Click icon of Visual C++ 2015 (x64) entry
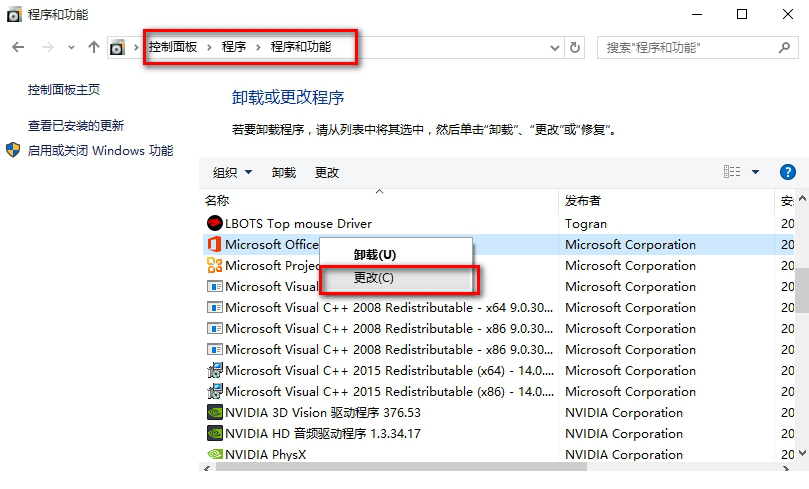The width and height of the screenshot is (809, 489). click(214, 370)
